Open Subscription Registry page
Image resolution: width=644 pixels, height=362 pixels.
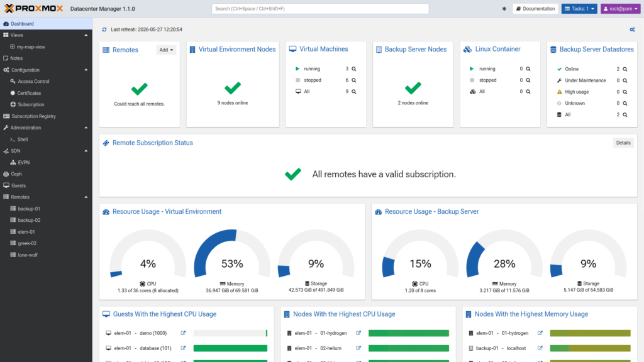point(46,116)
